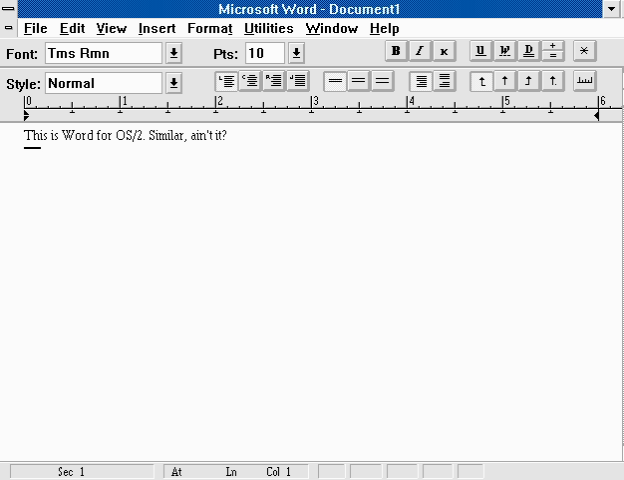Expand the Style dropdown list
This screenshot has width=624, height=480.
[x=174, y=83]
